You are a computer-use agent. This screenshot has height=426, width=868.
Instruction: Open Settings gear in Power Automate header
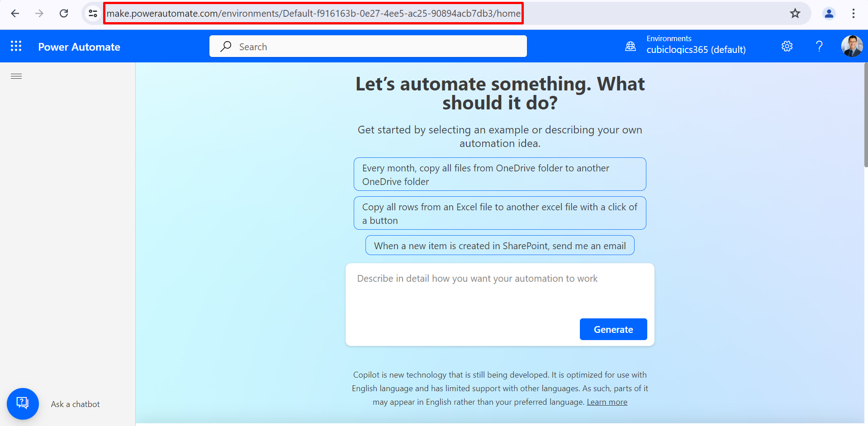(x=787, y=46)
